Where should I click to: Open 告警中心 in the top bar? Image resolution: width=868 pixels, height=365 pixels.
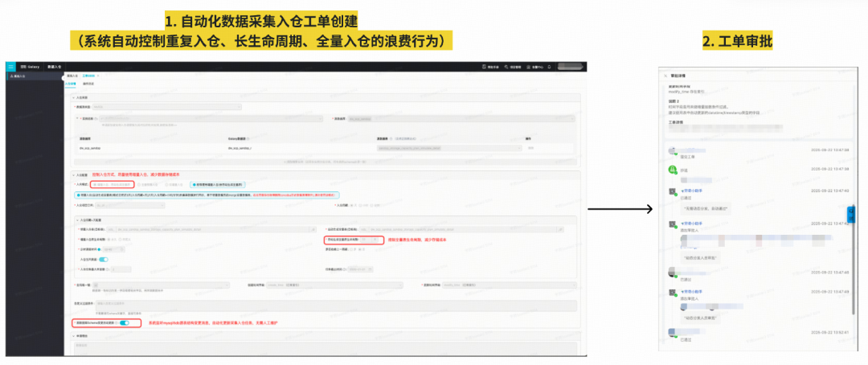tap(534, 67)
